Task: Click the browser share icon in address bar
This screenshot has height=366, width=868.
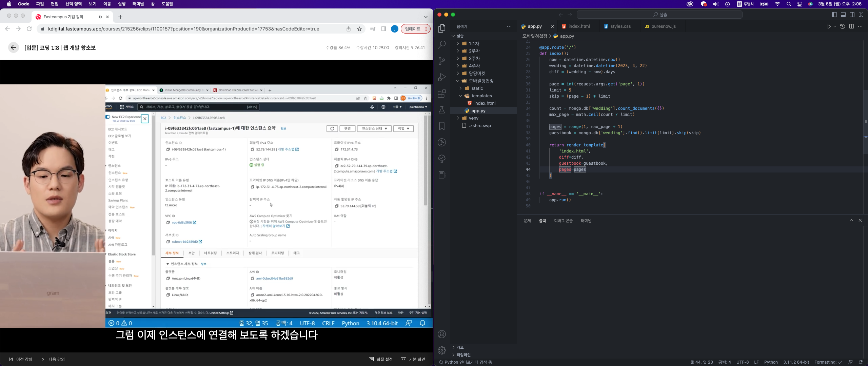Action: (349, 29)
